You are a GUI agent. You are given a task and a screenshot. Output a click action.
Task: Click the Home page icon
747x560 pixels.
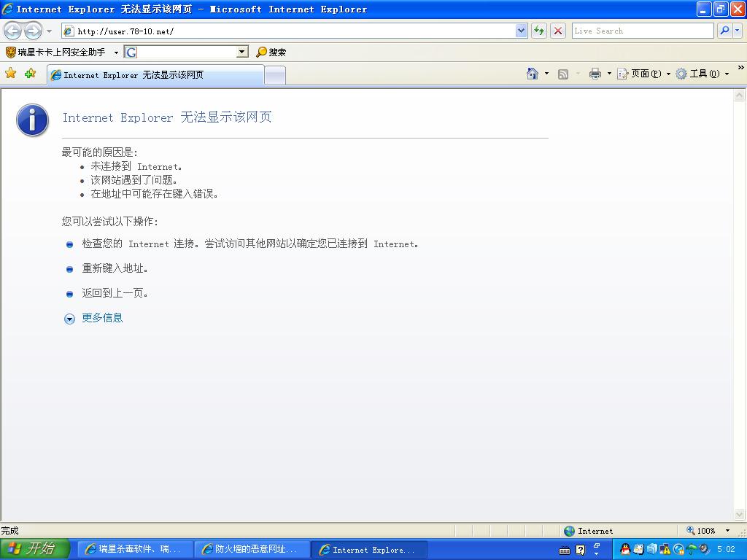coord(533,74)
